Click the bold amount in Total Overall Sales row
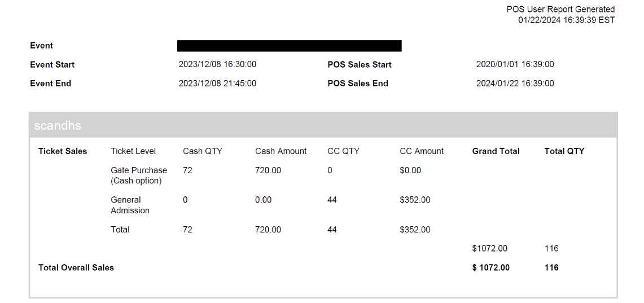The height and width of the screenshot is (303, 644). tap(490, 267)
